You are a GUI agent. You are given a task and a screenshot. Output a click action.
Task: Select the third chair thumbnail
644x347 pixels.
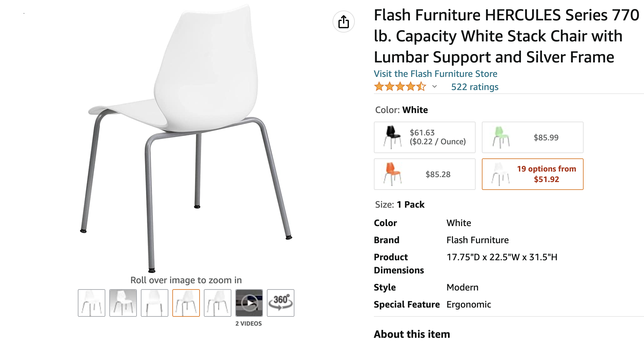point(155,303)
